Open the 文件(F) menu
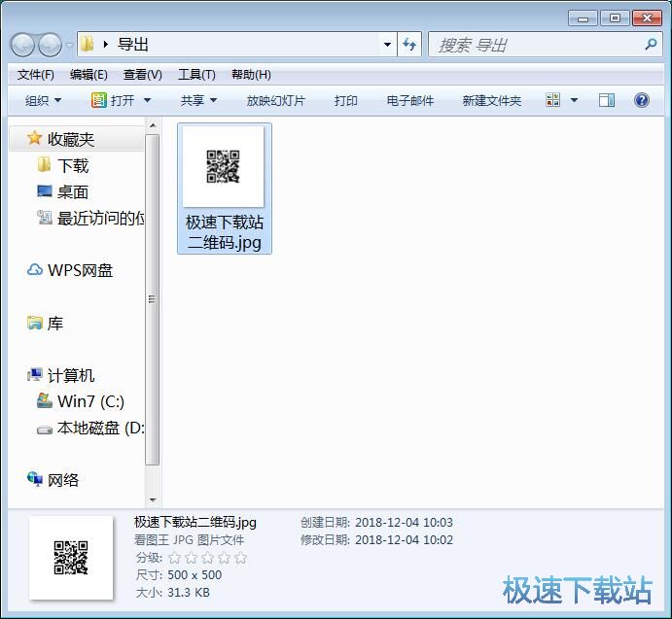Screen dimensions: 672x619 [x=36, y=75]
